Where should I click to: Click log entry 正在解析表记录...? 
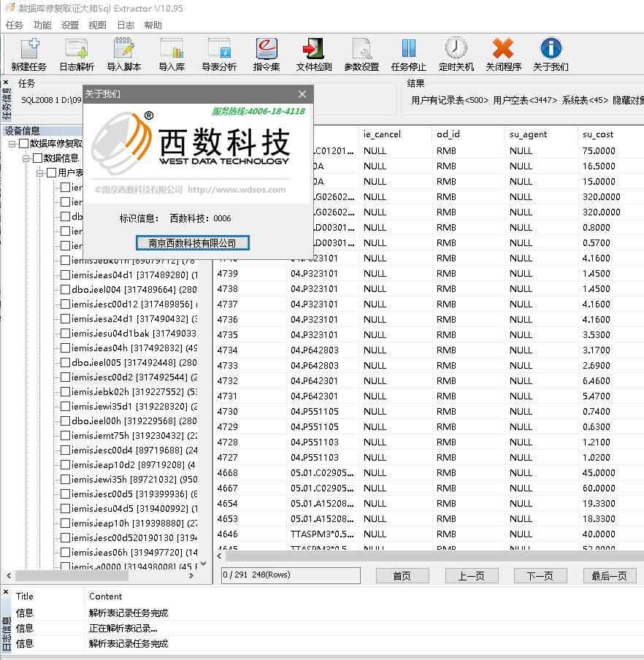(x=123, y=629)
